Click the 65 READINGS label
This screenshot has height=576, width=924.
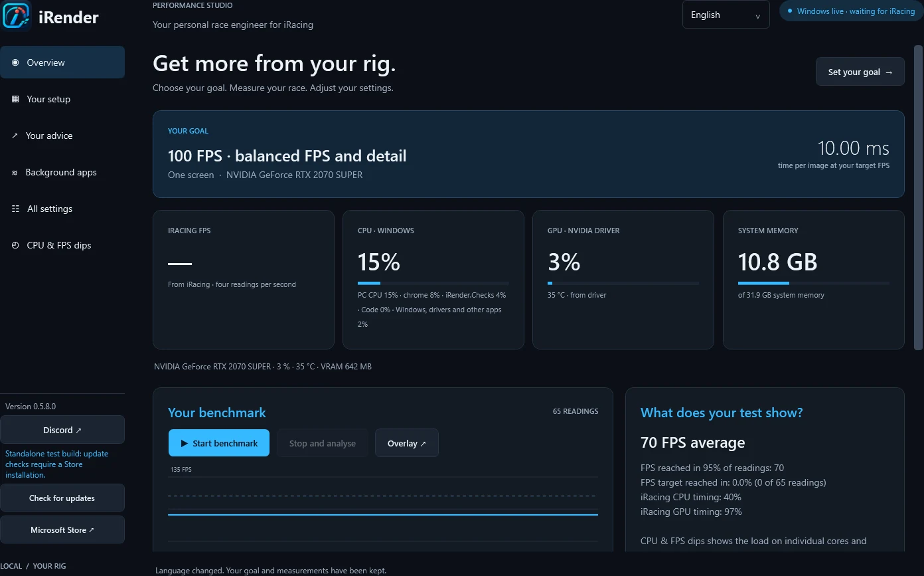tap(576, 411)
